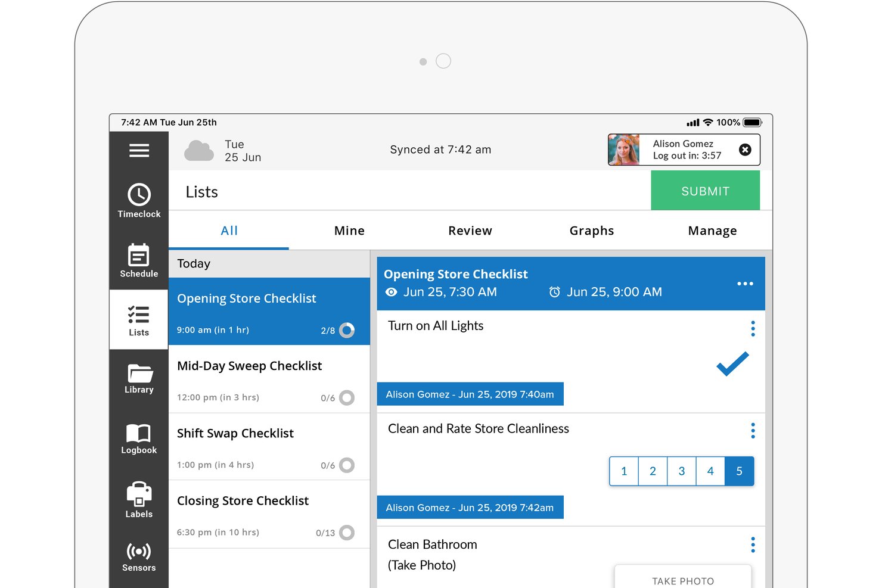Click the Wi-Fi status icon
The width and height of the screenshot is (882, 588).
pos(708,122)
